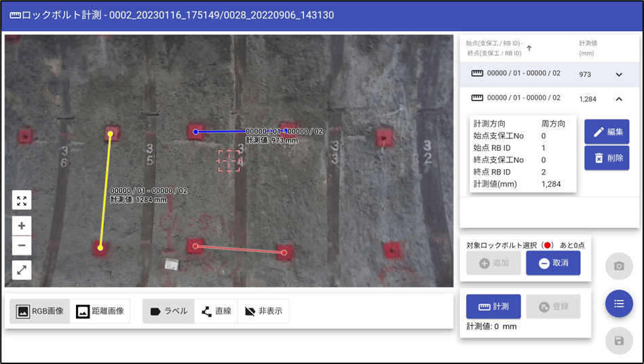
Task: Click the 削除 delete button
Action: click(x=607, y=158)
